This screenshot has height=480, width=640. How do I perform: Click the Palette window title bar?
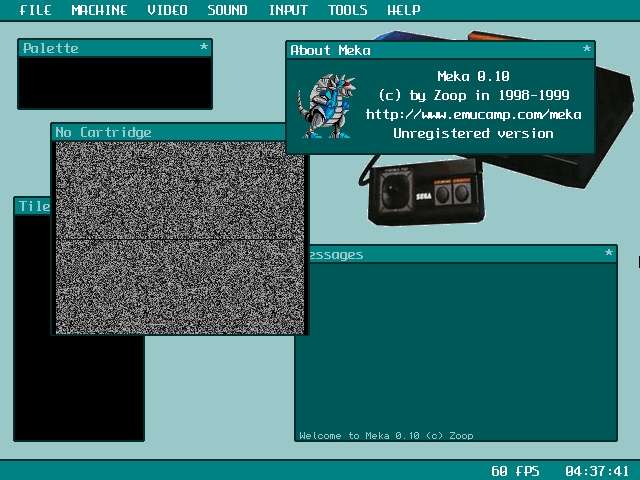(115, 48)
